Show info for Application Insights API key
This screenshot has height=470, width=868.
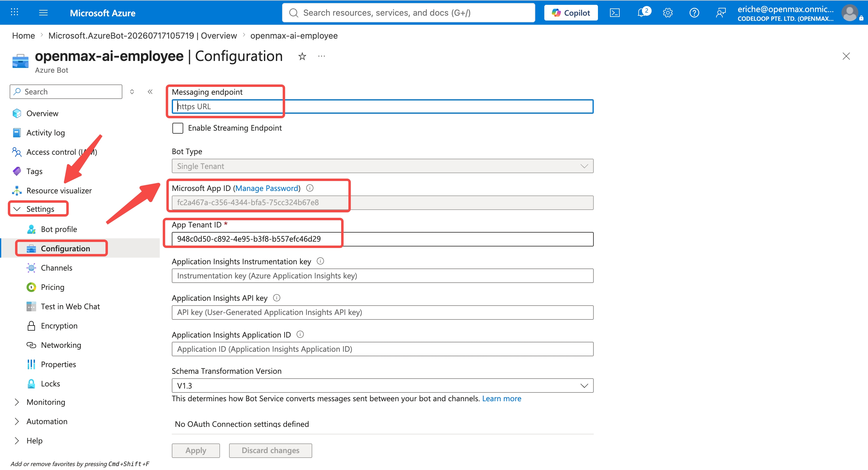click(277, 298)
